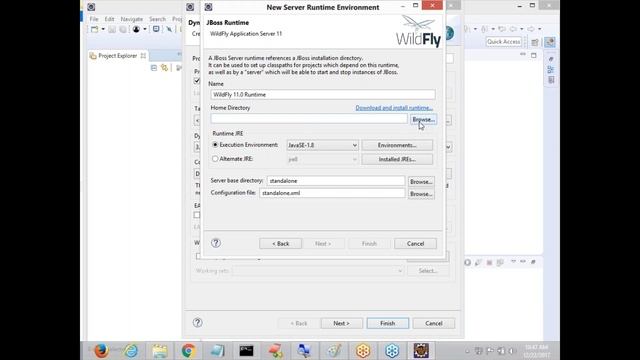This screenshot has width=640, height=360.
Task: Click the outline icon in the right sidebar strip
Action: pyautogui.click(x=551, y=70)
